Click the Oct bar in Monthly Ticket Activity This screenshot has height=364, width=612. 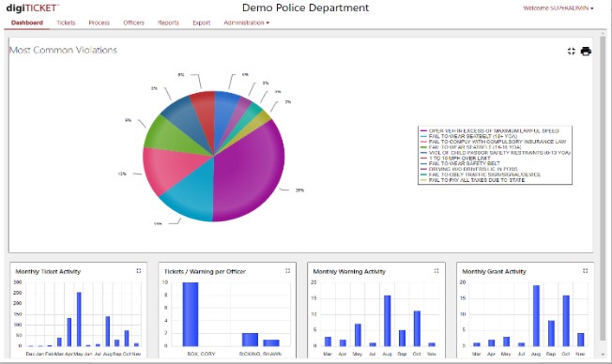point(127,339)
